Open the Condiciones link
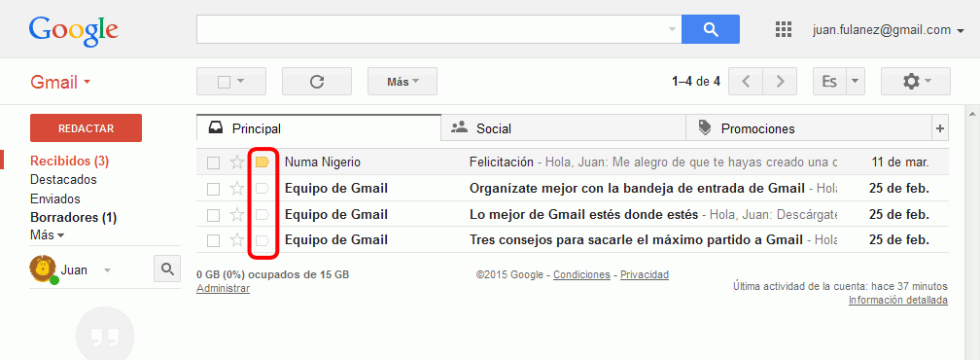 pyautogui.click(x=581, y=274)
